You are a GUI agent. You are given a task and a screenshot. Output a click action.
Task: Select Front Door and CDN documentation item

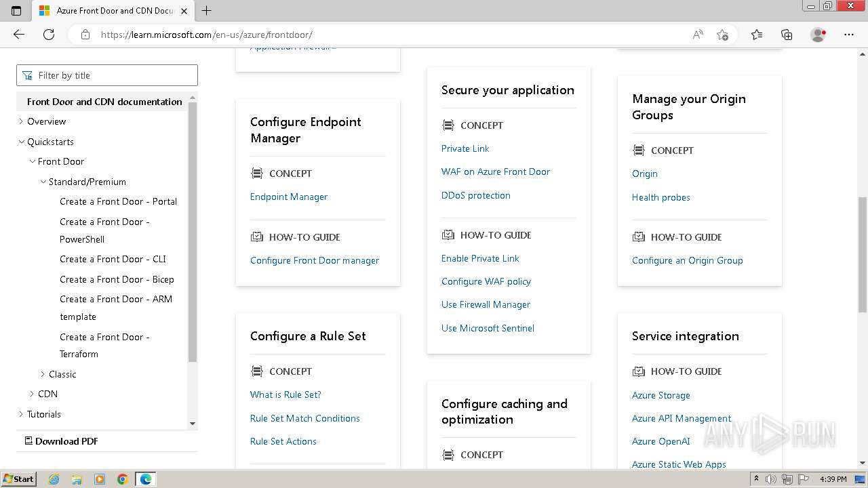click(x=104, y=102)
